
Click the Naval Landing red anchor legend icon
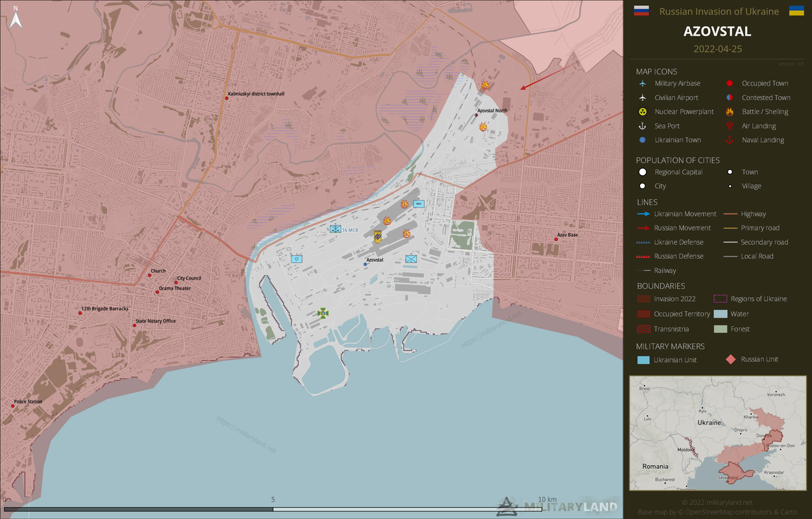coord(730,140)
